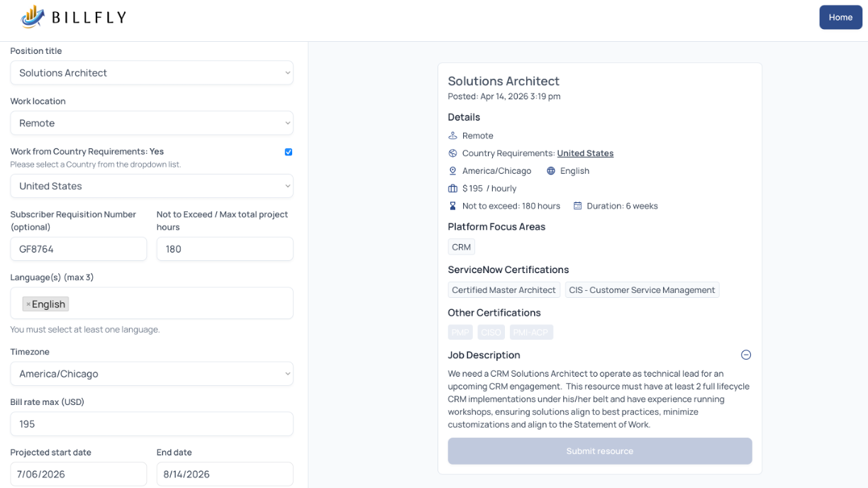The height and width of the screenshot is (488, 868).
Task: Collapse the Job Description section
Action: tap(745, 355)
